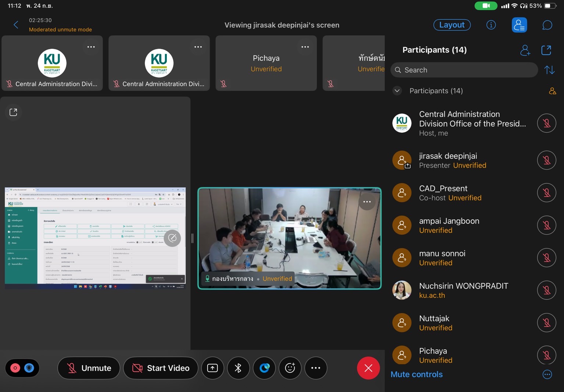Sort the participants list

click(x=549, y=70)
